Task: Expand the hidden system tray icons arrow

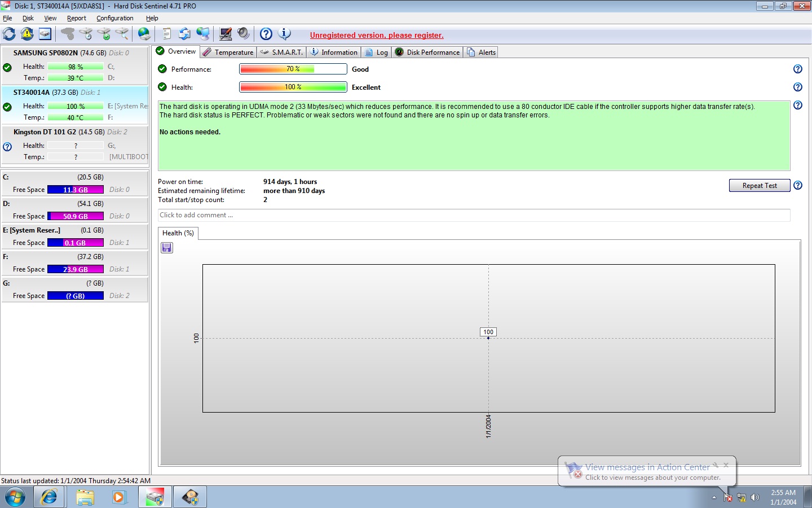Action: (x=714, y=497)
